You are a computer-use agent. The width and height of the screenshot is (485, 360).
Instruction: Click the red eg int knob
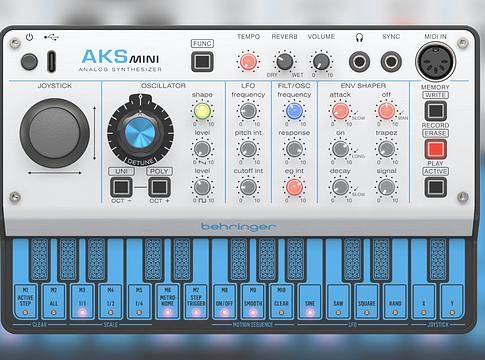(x=294, y=187)
